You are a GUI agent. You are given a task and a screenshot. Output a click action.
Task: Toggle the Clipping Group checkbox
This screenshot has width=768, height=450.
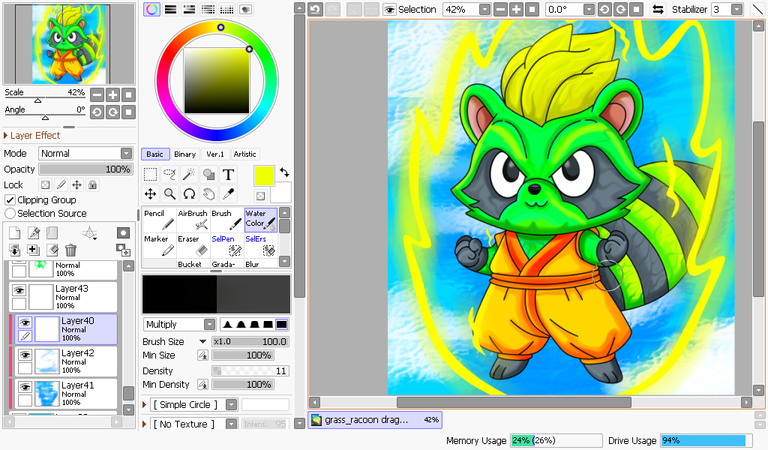10,200
